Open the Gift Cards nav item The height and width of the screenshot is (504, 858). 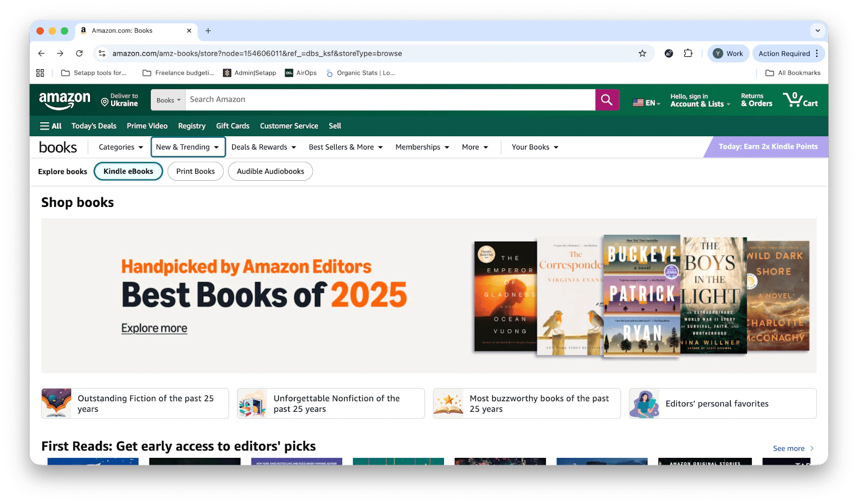point(233,126)
